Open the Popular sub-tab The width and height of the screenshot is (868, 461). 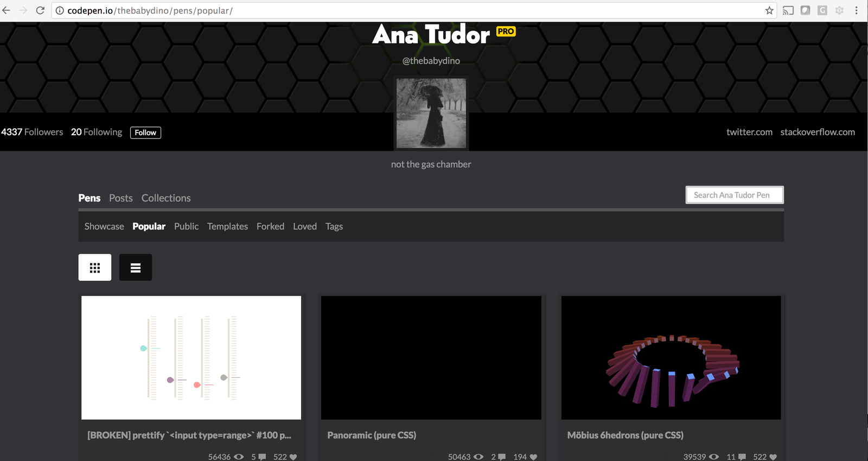pos(149,226)
